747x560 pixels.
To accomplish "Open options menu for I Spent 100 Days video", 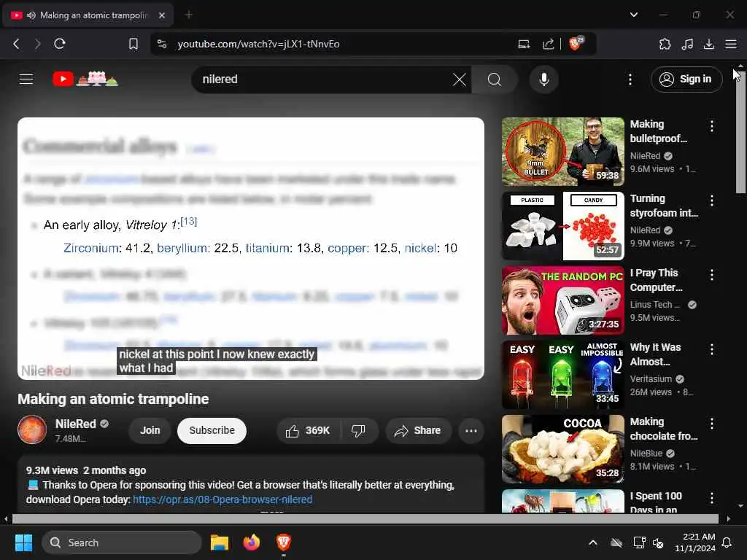I will pos(712,498).
